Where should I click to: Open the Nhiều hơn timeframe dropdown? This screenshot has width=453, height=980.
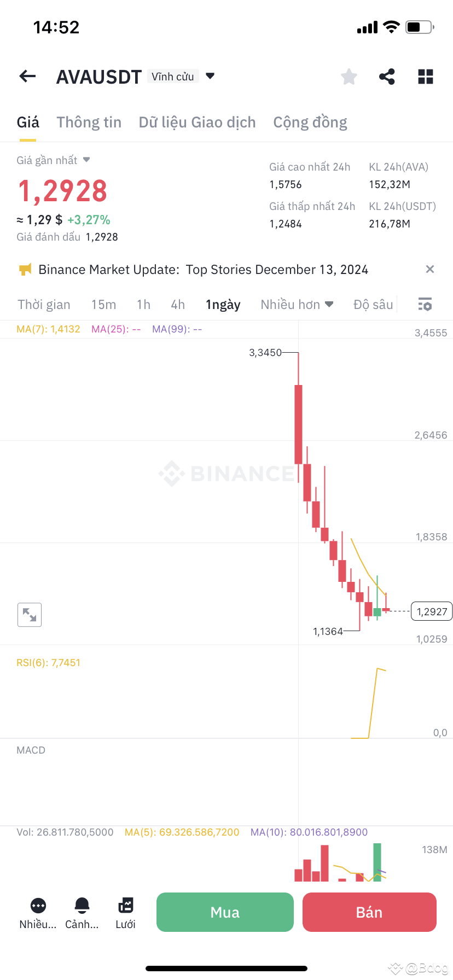click(297, 305)
